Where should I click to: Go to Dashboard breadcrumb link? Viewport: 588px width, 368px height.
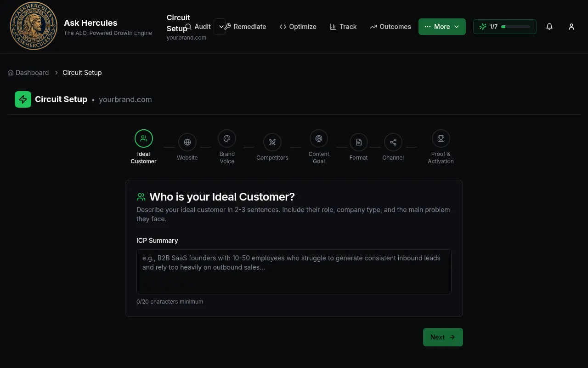(28, 73)
